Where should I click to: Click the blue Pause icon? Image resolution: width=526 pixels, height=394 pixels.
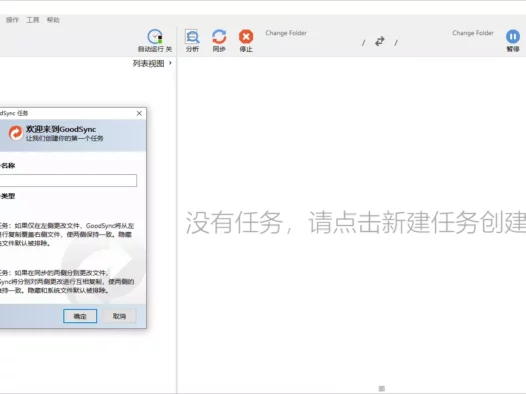513,37
